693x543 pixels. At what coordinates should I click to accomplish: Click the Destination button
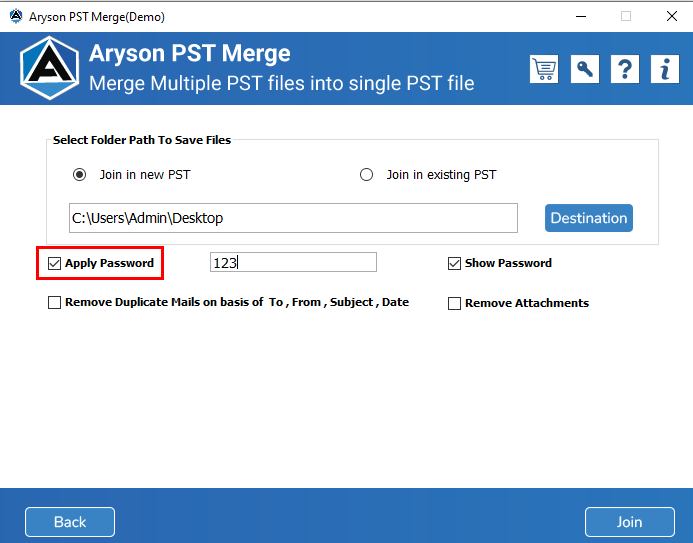pos(589,218)
